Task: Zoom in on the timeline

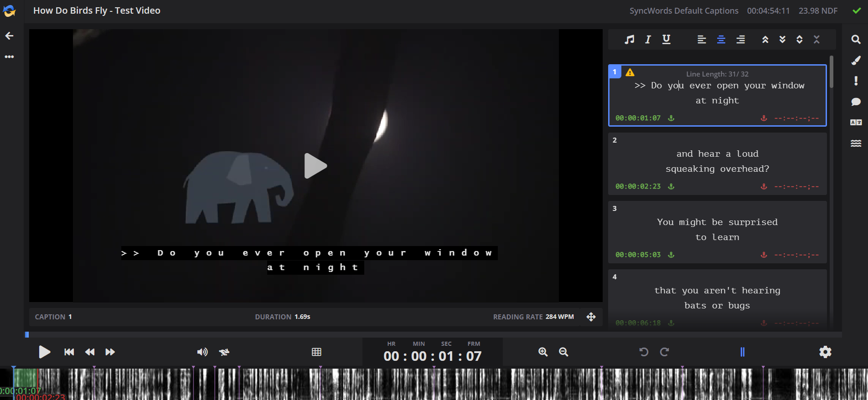Action: (x=542, y=352)
